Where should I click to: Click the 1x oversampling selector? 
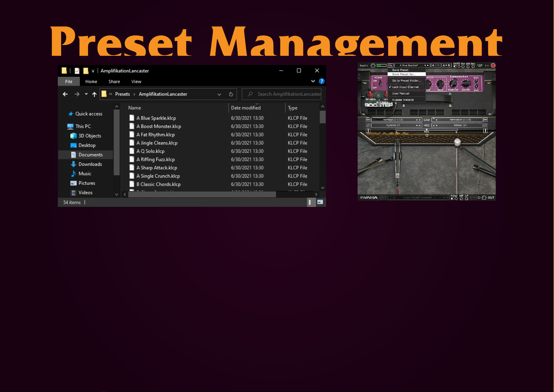487,66
